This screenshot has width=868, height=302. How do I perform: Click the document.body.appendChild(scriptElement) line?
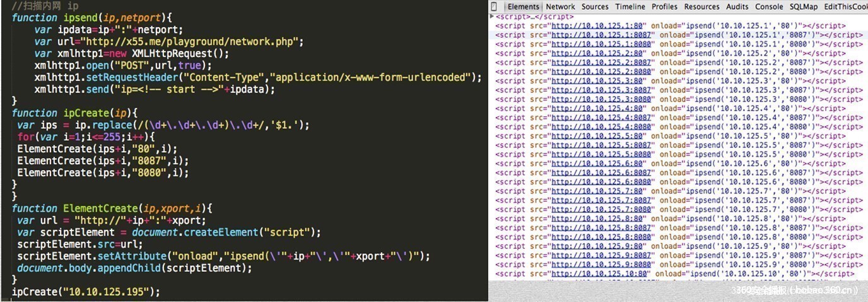pos(134,269)
